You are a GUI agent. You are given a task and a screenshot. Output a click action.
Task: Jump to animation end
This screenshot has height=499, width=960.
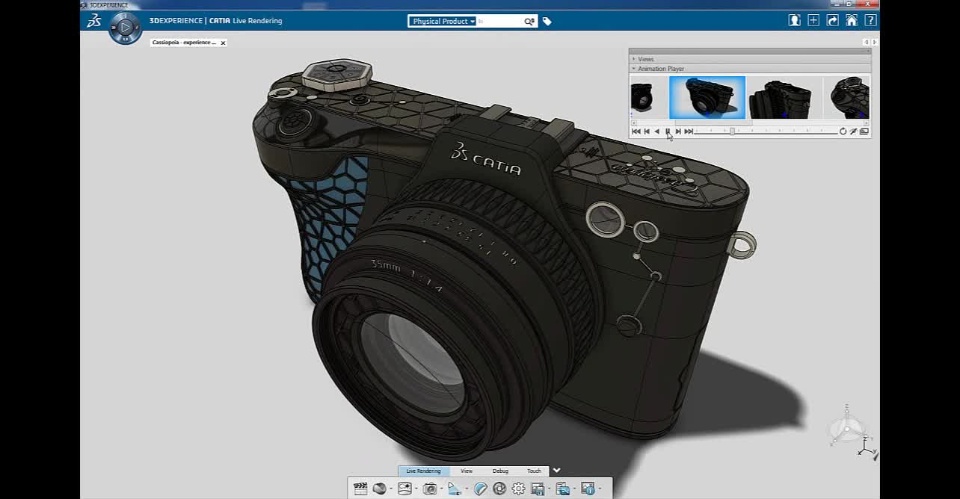689,131
